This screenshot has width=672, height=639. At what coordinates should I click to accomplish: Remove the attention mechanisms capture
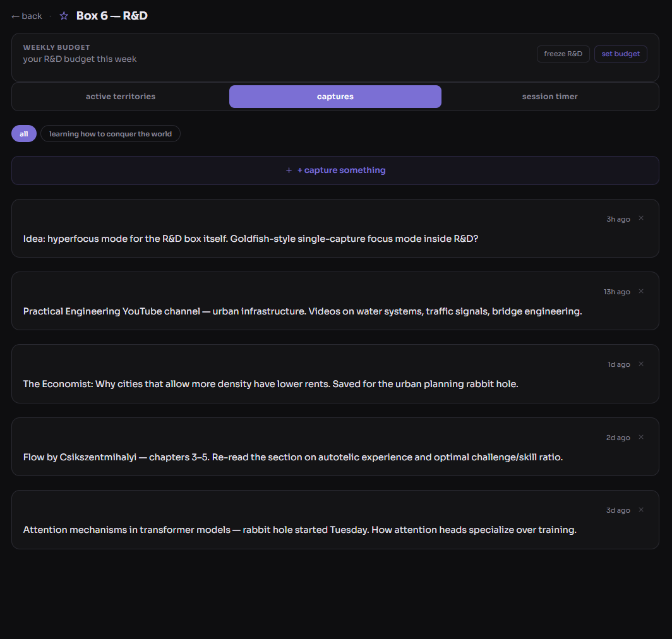click(x=641, y=510)
